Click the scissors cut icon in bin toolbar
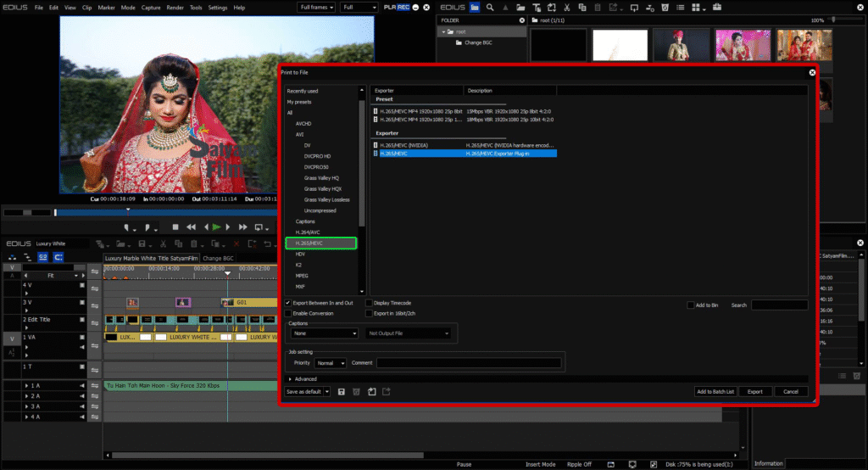Screen dimensions: 868x470 click(567, 7)
